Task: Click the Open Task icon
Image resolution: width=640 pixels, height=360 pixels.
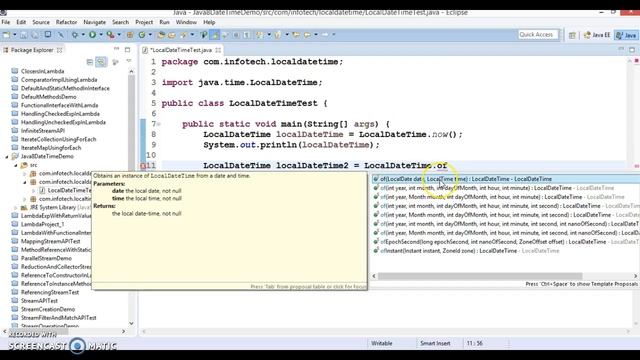Action: tap(172, 35)
